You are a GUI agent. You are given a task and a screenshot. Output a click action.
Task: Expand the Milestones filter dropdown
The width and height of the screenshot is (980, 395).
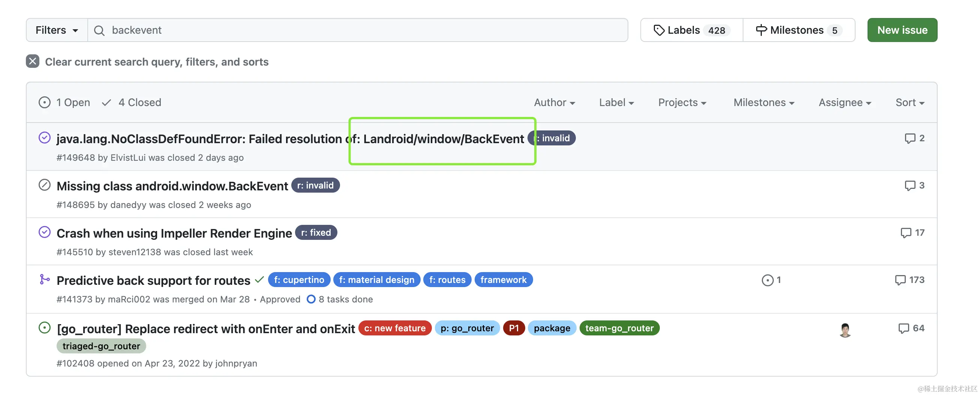[764, 102]
